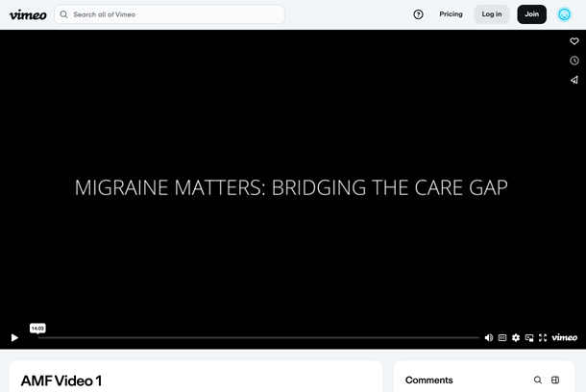Click the video progress bar
Image resolution: width=586 pixels, height=392 pixels.
[258, 338]
